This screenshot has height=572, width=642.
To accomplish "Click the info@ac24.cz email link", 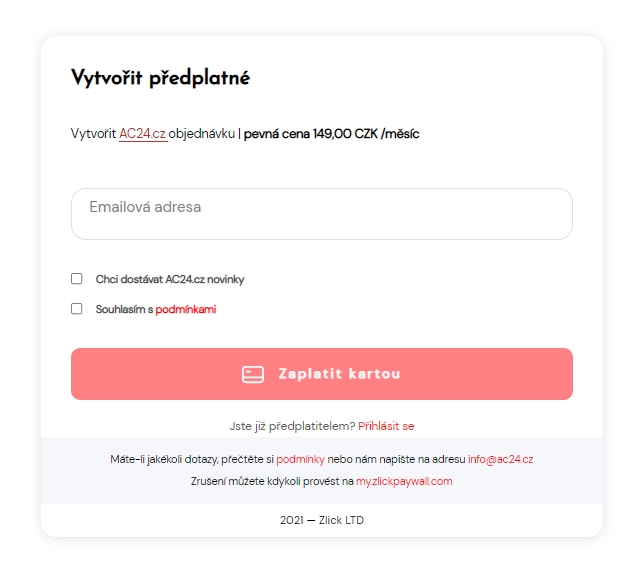I will 500,460.
